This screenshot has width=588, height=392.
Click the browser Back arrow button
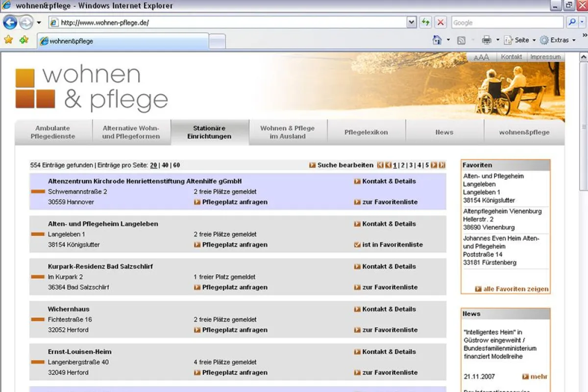(10, 23)
